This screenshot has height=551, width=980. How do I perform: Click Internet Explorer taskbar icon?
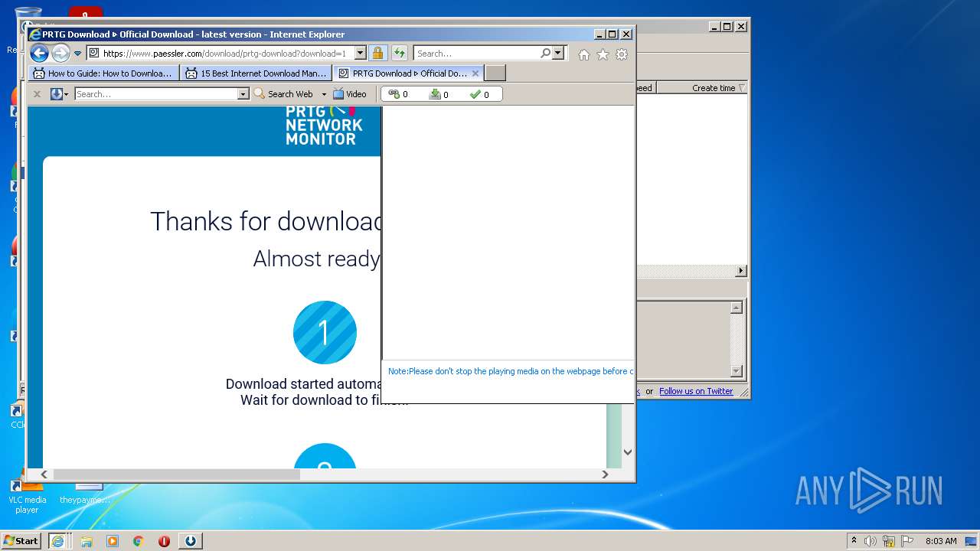coord(57,541)
